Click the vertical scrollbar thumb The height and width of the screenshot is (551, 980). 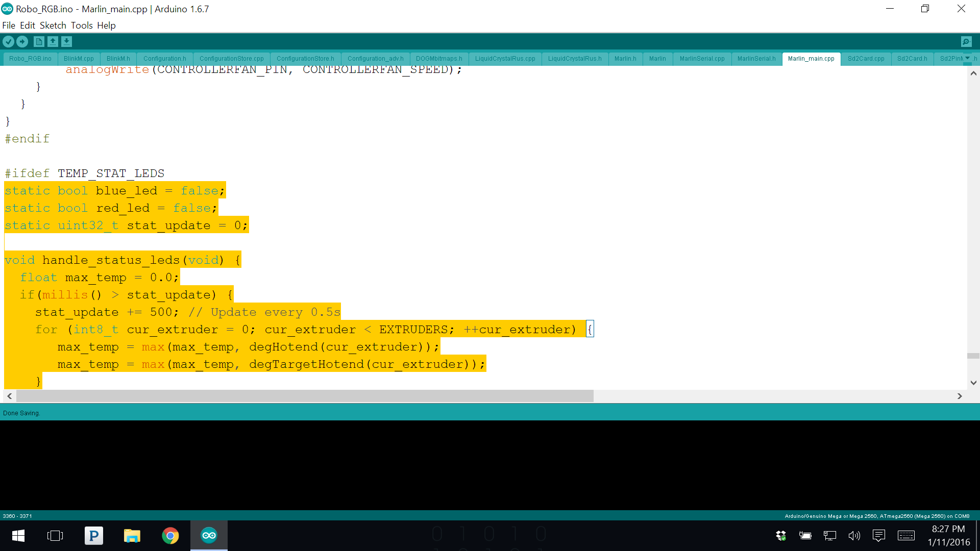click(973, 356)
